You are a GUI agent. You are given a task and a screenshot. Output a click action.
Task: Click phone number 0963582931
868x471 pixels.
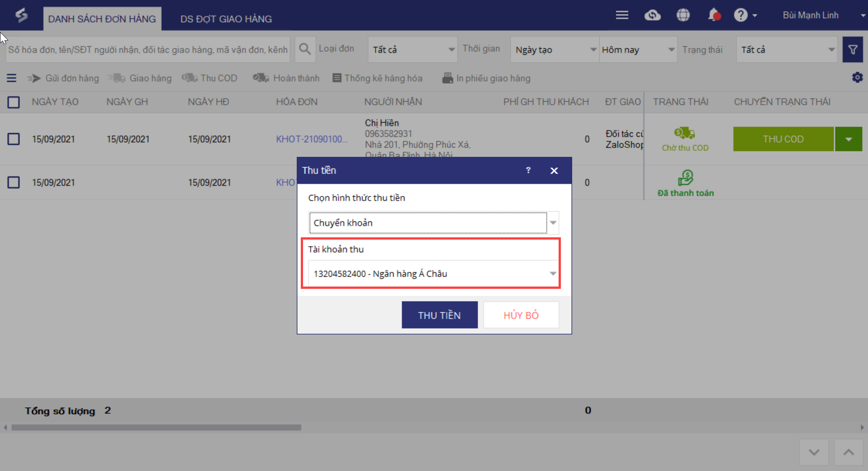click(389, 134)
